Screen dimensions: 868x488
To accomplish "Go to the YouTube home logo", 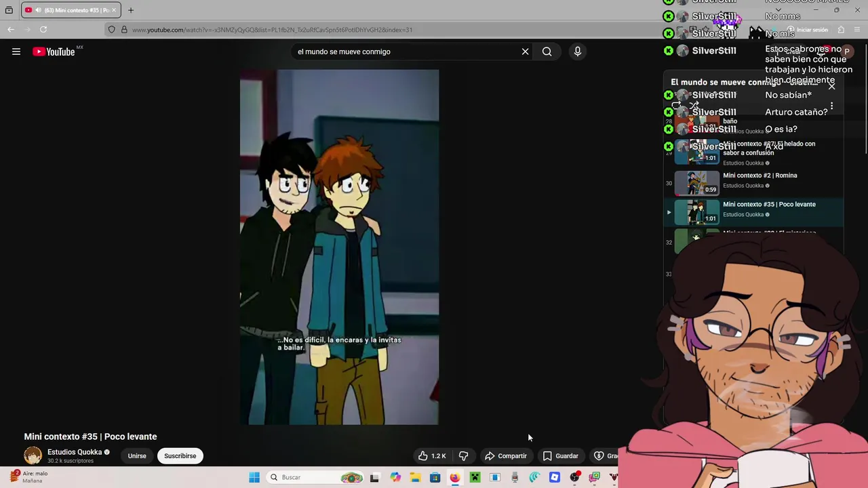I will coord(54,52).
